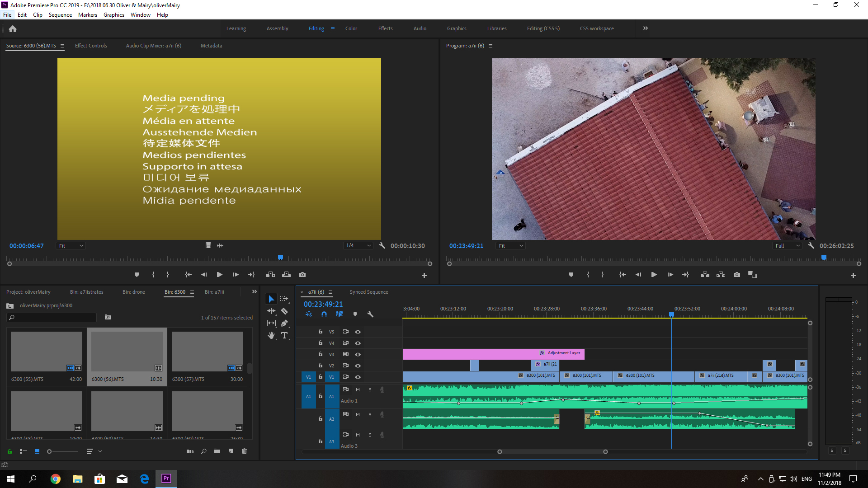Viewport: 868px width, 488px height.
Task: Toggle V1 track output eye
Action: tap(358, 377)
